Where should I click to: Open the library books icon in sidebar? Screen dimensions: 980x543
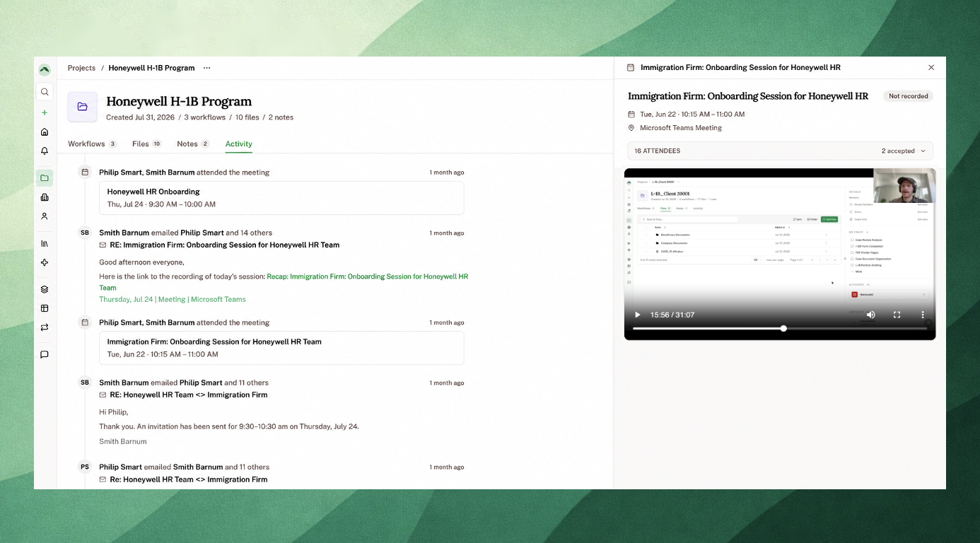(x=45, y=243)
